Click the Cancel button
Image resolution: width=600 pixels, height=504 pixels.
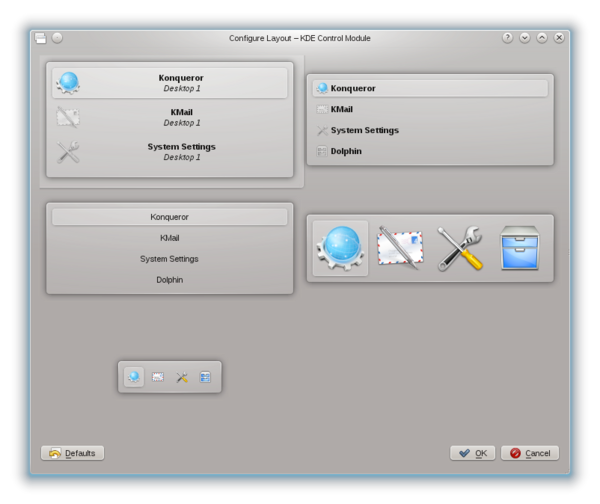530,453
